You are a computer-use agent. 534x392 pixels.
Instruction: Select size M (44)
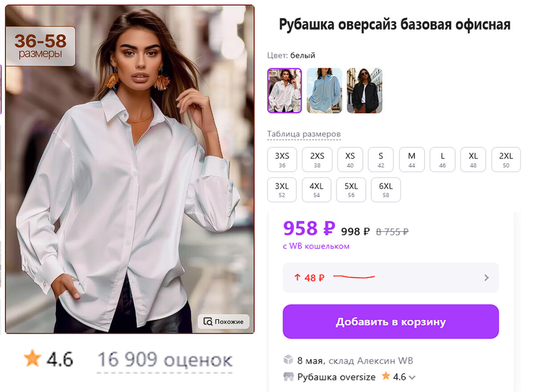tap(412, 159)
